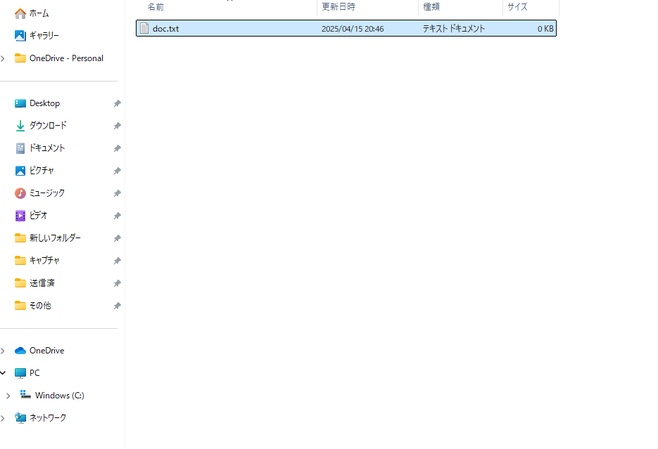Click the pin icon next to 送信済

point(117,283)
